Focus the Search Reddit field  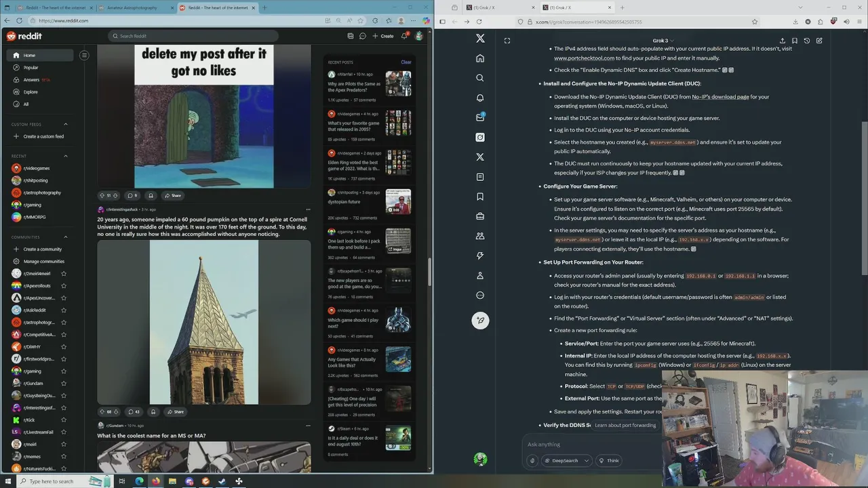click(193, 36)
